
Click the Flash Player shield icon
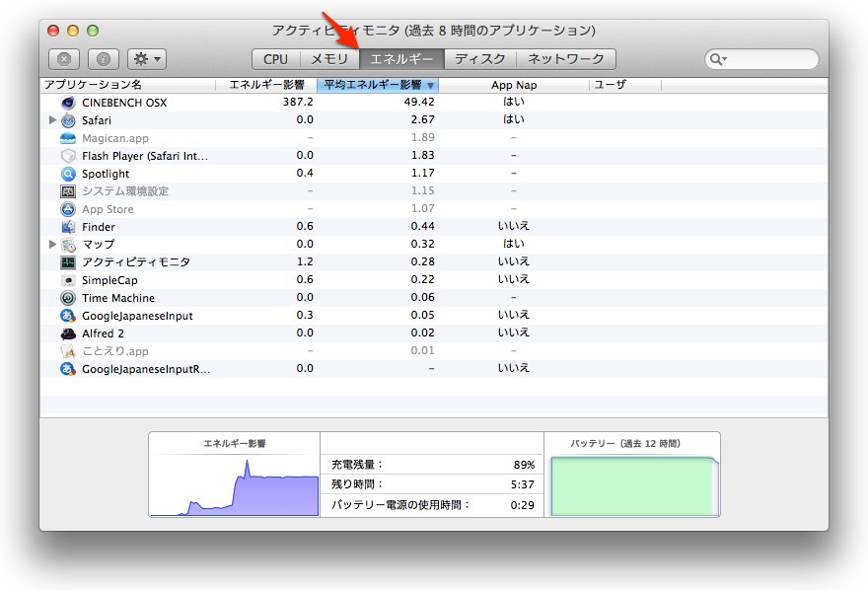68,156
